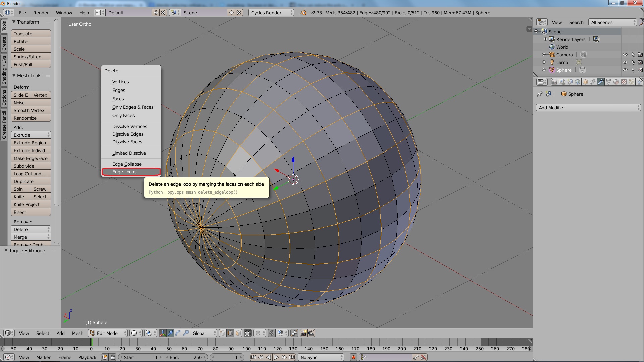Open the Add Modifier dropdown

point(588,108)
